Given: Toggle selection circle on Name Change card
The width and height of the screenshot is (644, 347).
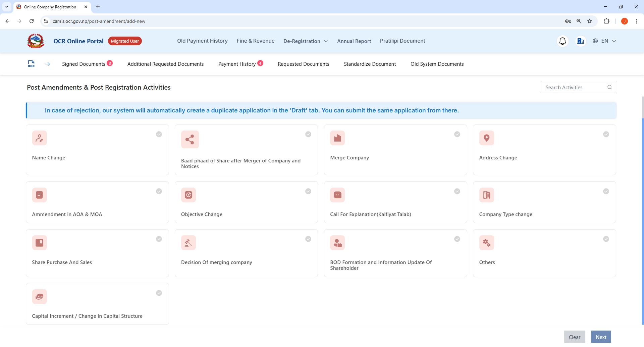Looking at the screenshot, I should pos(159,134).
